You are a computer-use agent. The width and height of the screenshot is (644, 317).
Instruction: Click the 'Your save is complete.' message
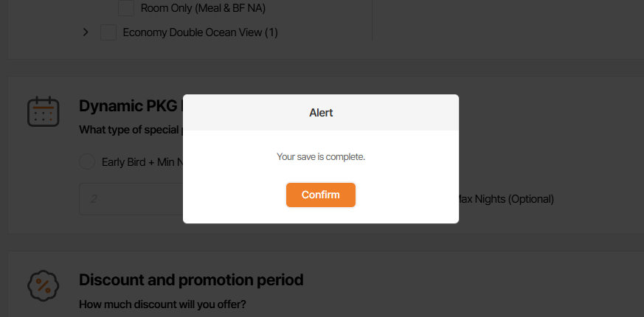[x=321, y=157]
